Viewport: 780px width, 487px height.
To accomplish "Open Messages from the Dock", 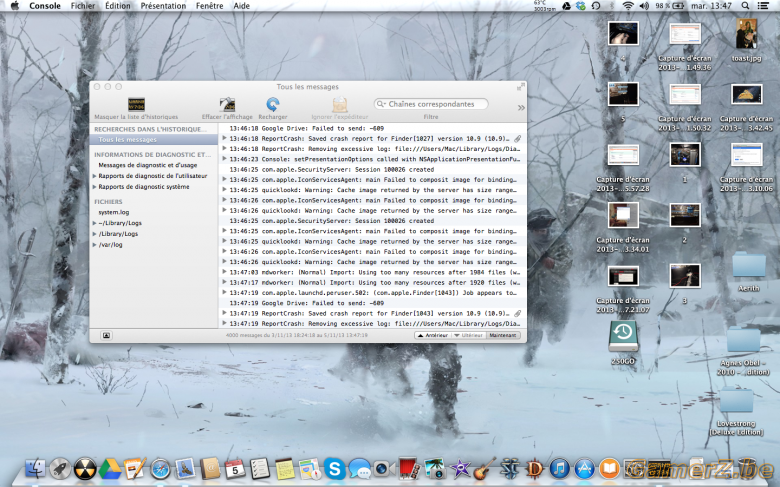I will tap(359, 469).
